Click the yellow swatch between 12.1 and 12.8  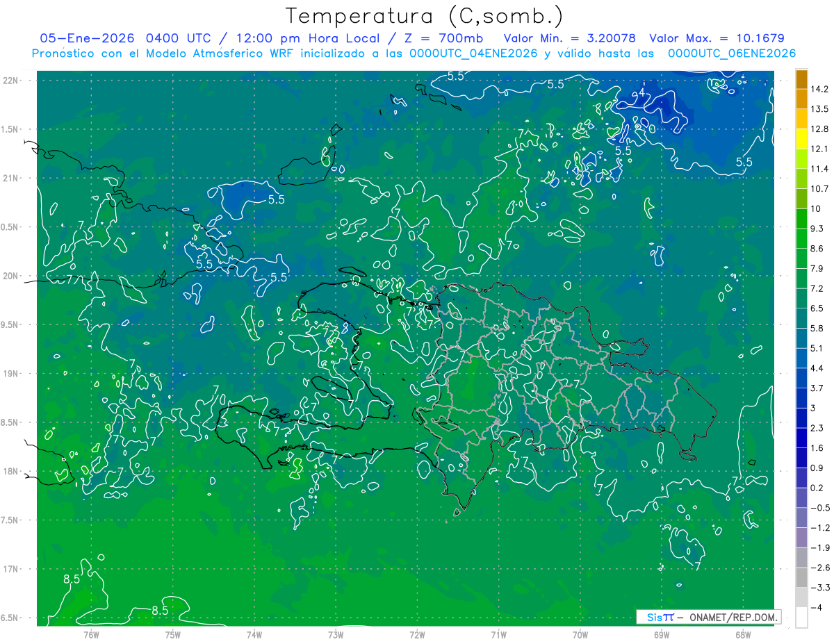point(801,138)
